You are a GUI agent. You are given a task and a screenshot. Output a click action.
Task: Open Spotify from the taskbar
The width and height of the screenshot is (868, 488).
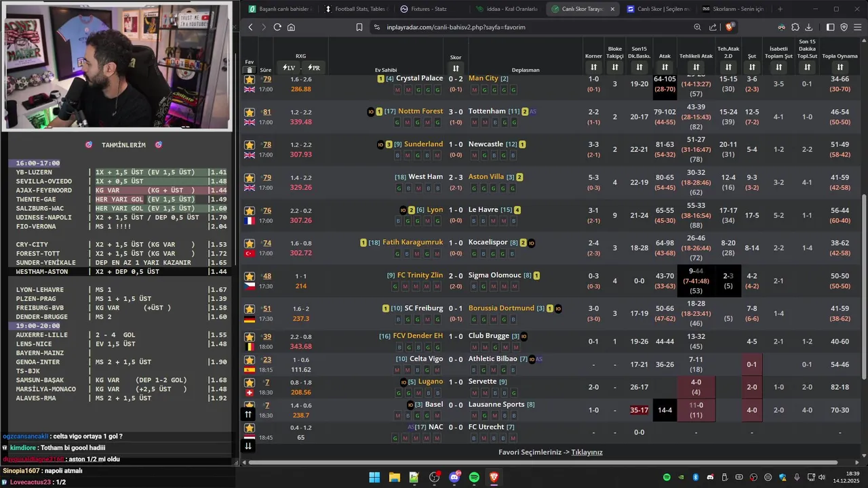474,477
